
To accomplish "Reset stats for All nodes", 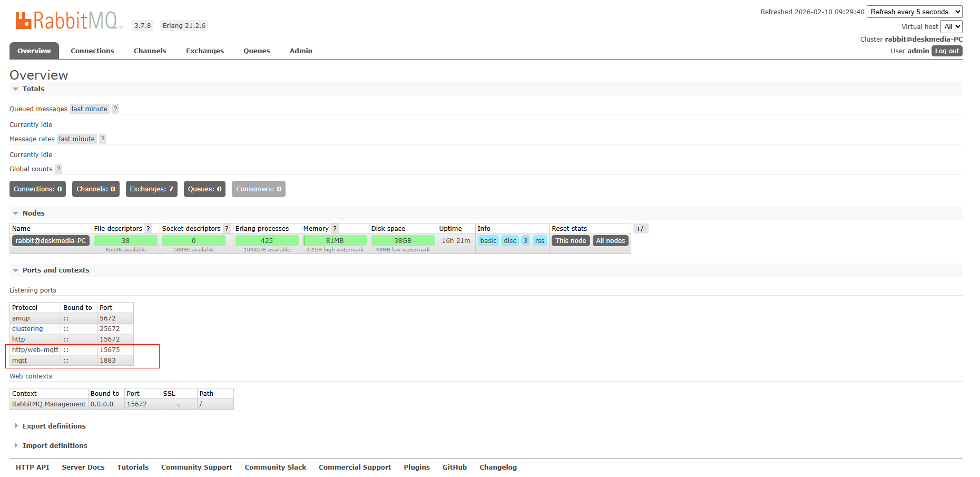I will (x=611, y=241).
